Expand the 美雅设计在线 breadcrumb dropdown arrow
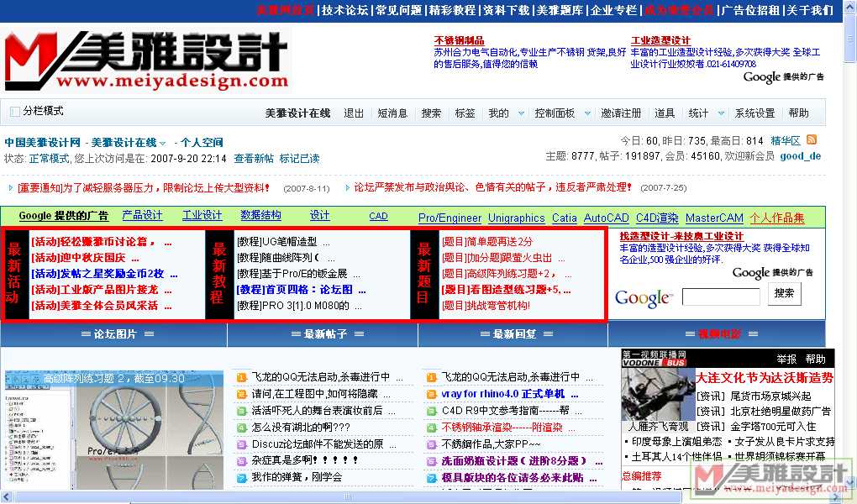857x504 pixels. point(162,143)
